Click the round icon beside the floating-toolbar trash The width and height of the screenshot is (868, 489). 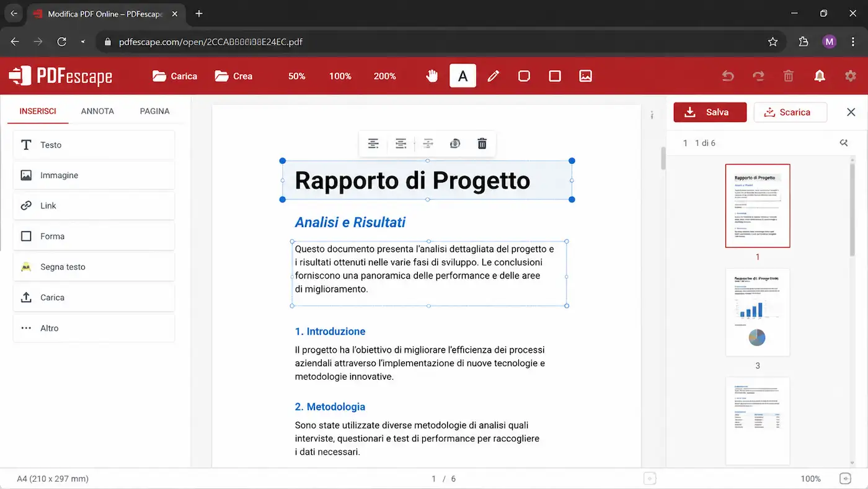[x=455, y=144]
